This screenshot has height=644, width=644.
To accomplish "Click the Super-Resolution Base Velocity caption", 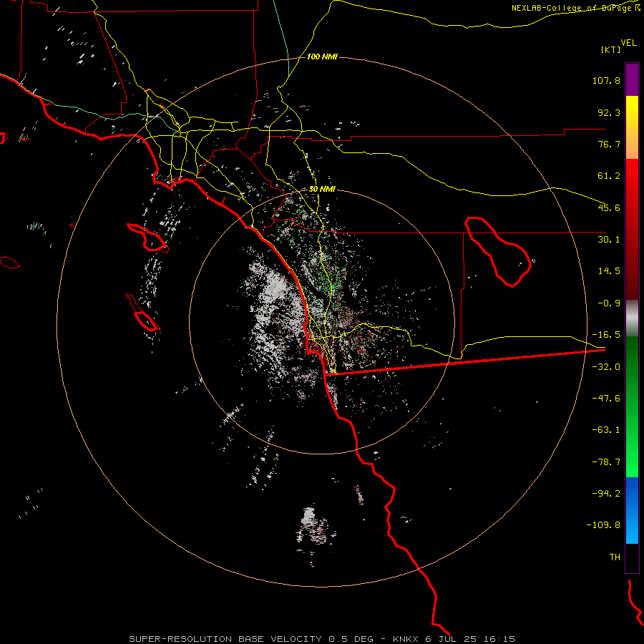I will (322, 639).
